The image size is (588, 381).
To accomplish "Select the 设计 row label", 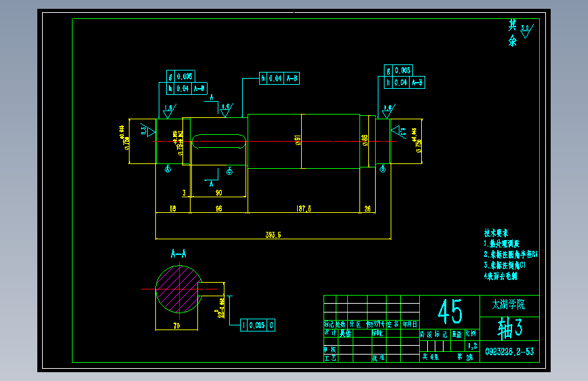I will click(x=330, y=333).
